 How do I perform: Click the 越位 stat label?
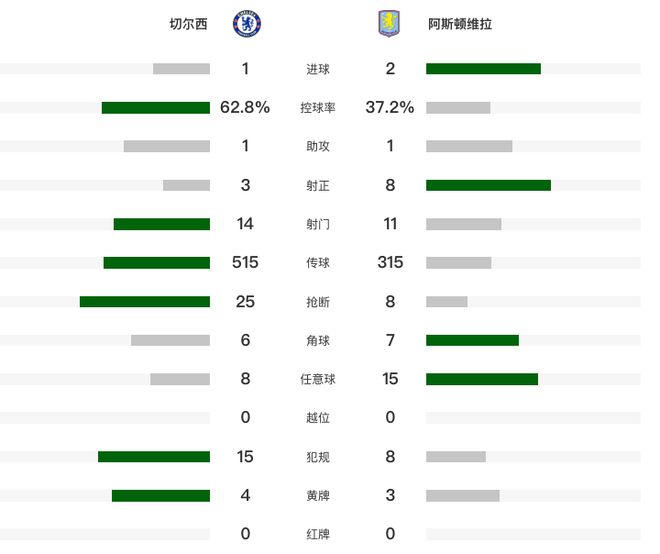point(318,418)
